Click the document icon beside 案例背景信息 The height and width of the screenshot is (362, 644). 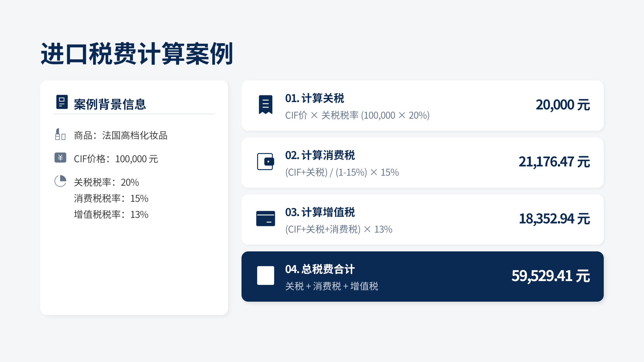pos(62,102)
